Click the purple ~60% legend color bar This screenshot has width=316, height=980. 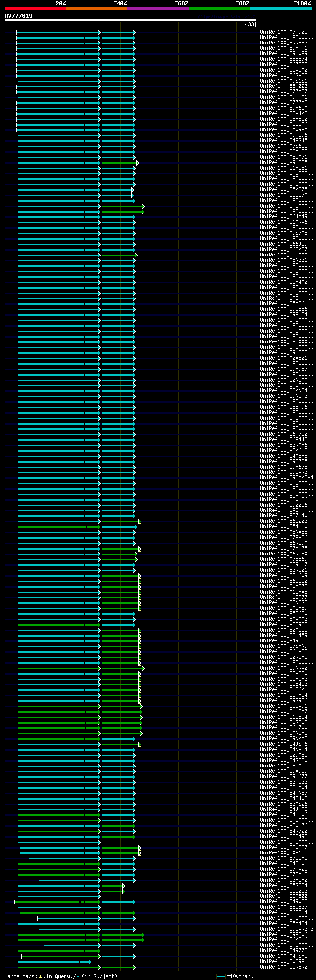click(x=158, y=8)
